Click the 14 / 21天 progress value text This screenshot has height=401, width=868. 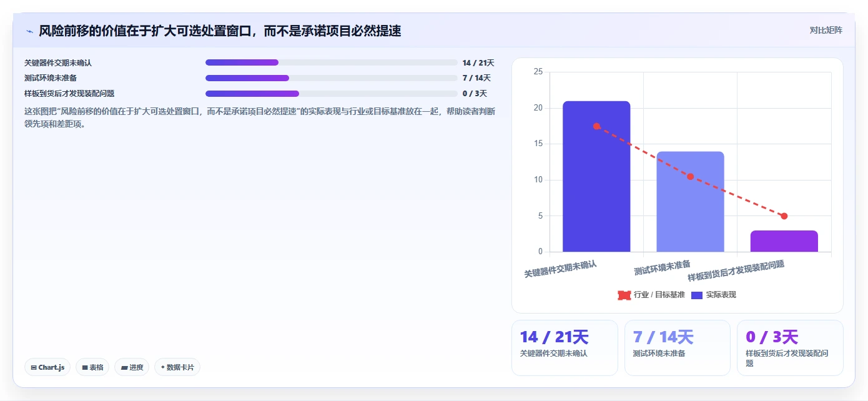pyautogui.click(x=478, y=62)
